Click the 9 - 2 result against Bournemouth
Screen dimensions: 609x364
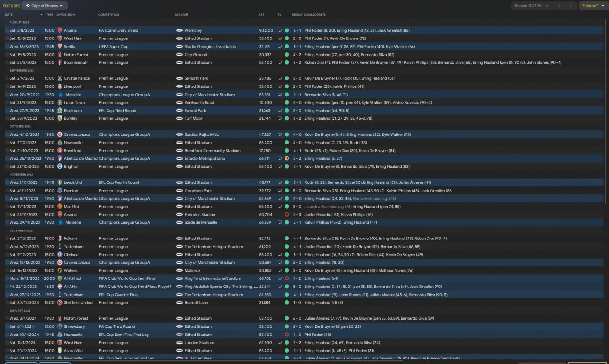(297, 62)
